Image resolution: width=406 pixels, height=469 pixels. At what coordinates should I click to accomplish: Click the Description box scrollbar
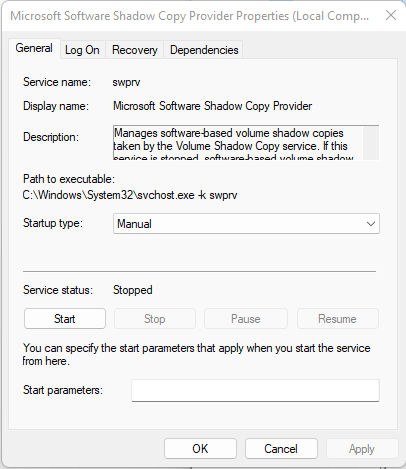pyautogui.click(x=371, y=143)
